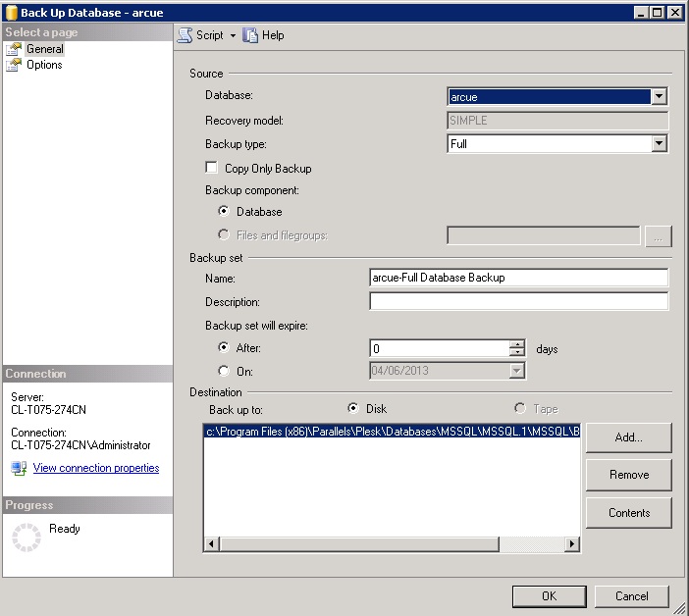This screenshot has height=616, width=689.
Task: Select the Database backup component radio
Action: [224, 211]
